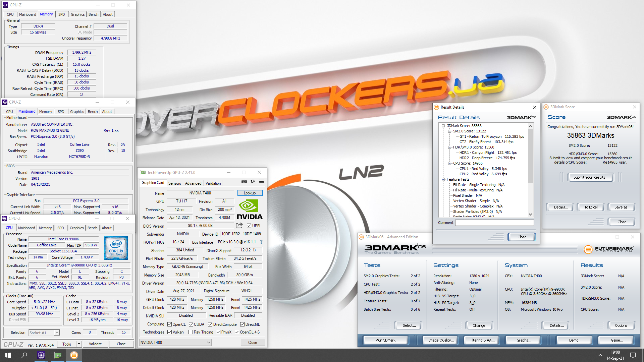This screenshot has height=362, width=644.
Task: Toggle CUDA checkbox
Action: click(x=191, y=324)
